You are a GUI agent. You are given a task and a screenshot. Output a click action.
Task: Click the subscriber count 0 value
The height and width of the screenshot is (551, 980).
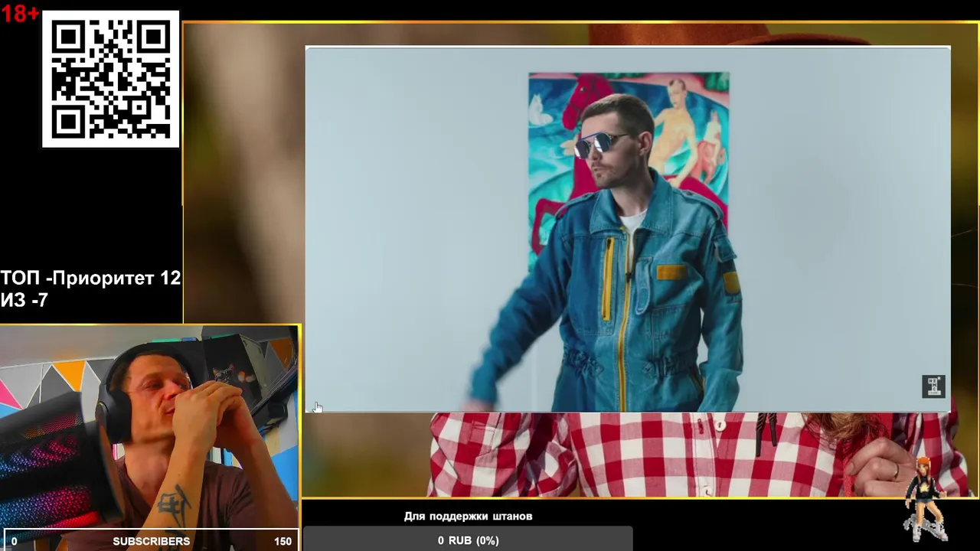[14, 541]
